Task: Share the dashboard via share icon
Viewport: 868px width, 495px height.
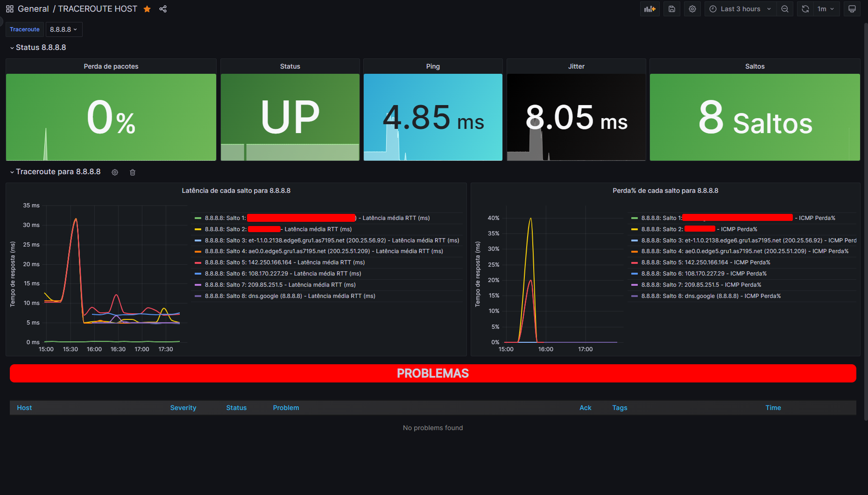Action: point(163,9)
